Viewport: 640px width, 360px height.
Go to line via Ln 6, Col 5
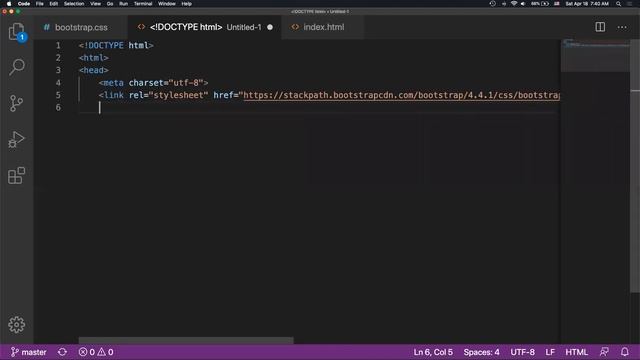click(x=433, y=352)
